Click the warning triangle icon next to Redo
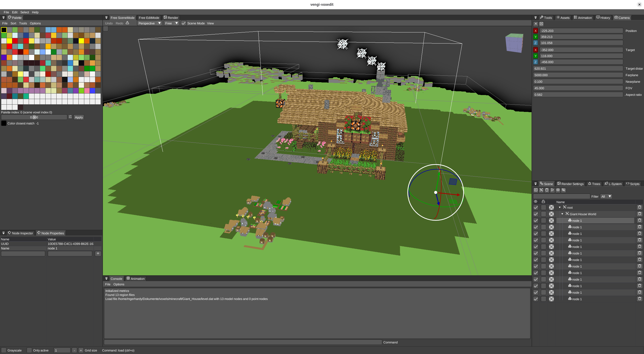644x354 pixels. pyautogui.click(x=128, y=23)
